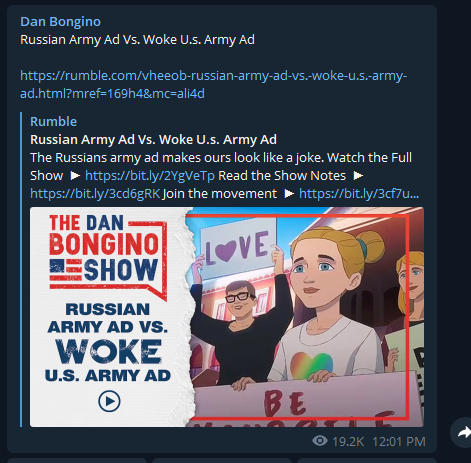Screen dimensions: 471x463
Task: Click the share forward arrow icon
Action: [463, 432]
